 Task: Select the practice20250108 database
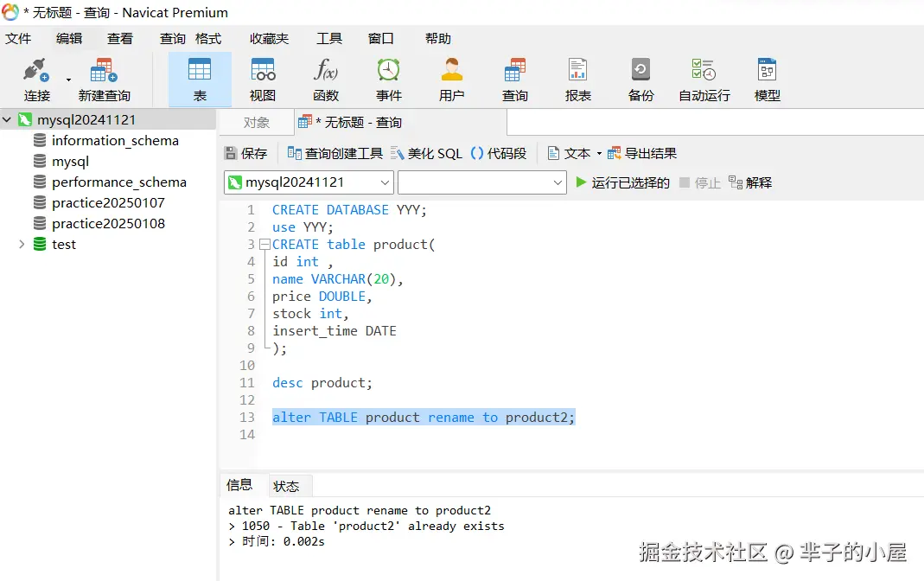[108, 223]
